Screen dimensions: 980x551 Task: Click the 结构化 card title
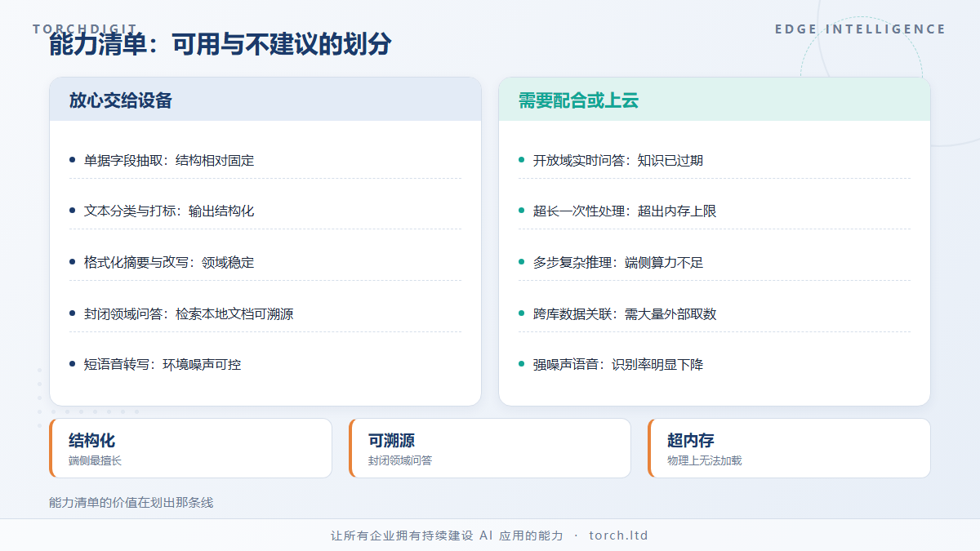92,441
